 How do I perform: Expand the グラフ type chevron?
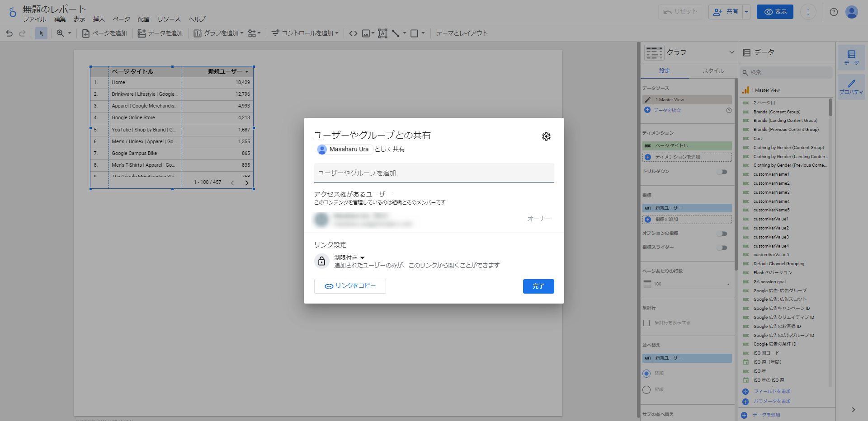pos(731,52)
